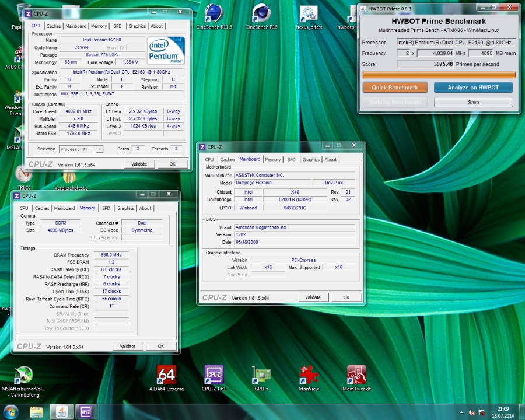
Task: Open Windows Explorer from the taskbar
Action: [36, 412]
